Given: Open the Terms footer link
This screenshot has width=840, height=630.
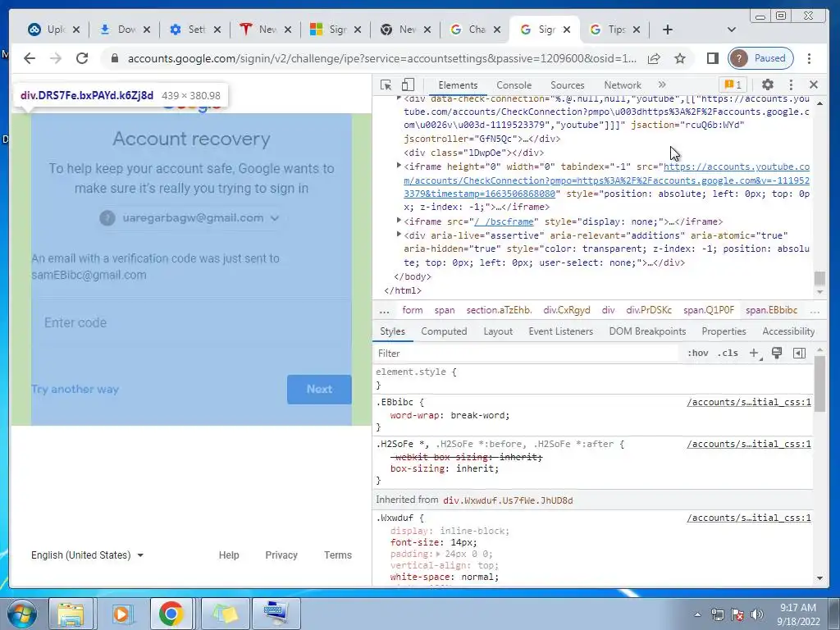Looking at the screenshot, I should coord(337,555).
